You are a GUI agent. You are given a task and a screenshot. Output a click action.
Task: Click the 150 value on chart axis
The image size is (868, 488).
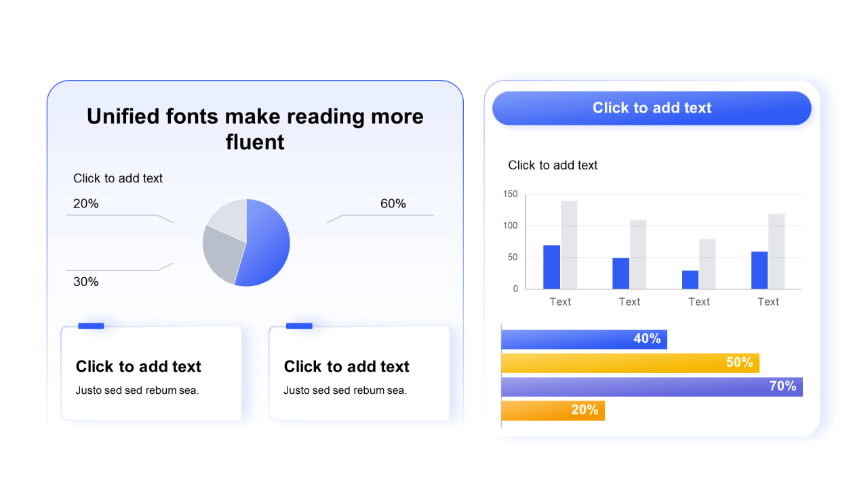coord(511,195)
